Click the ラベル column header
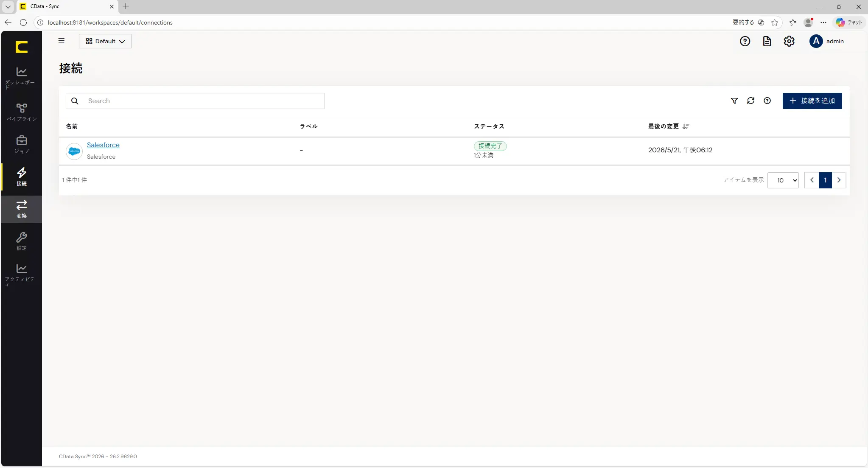 click(309, 126)
